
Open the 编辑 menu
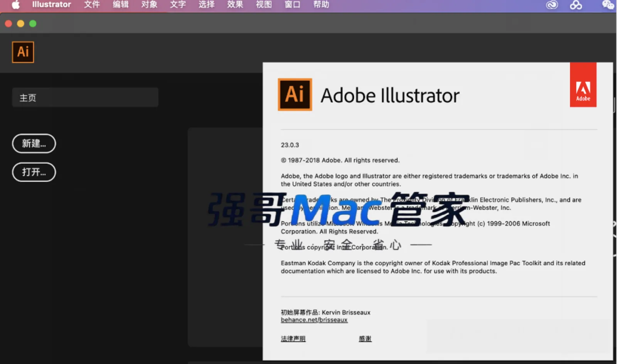121,5
